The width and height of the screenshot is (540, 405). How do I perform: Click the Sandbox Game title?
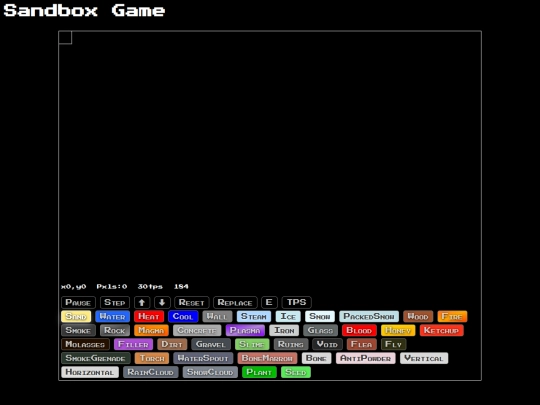tap(84, 10)
